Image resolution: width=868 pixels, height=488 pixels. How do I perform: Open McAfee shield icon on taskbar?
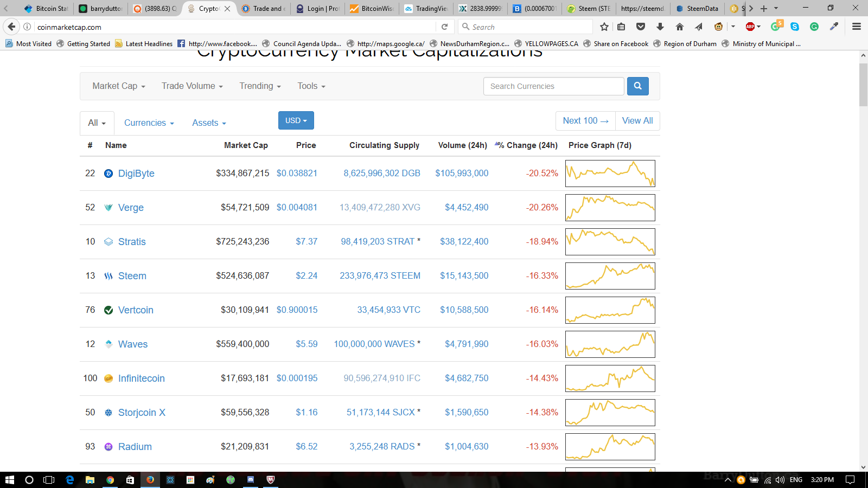(271, 480)
